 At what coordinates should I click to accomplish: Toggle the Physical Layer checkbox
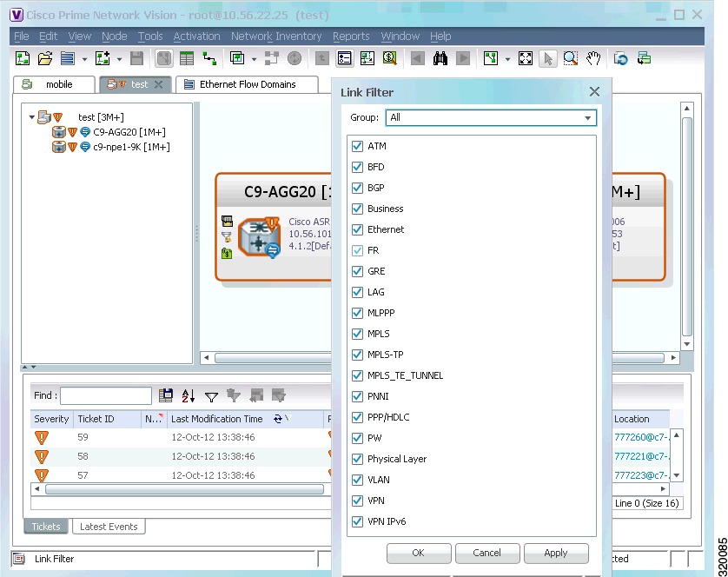tap(357, 459)
